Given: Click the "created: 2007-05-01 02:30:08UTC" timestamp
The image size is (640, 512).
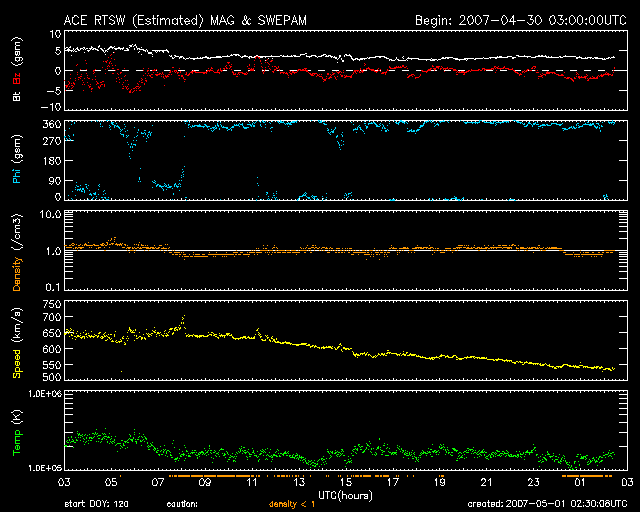Looking at the screenshot, I should (x=547, y=504).
